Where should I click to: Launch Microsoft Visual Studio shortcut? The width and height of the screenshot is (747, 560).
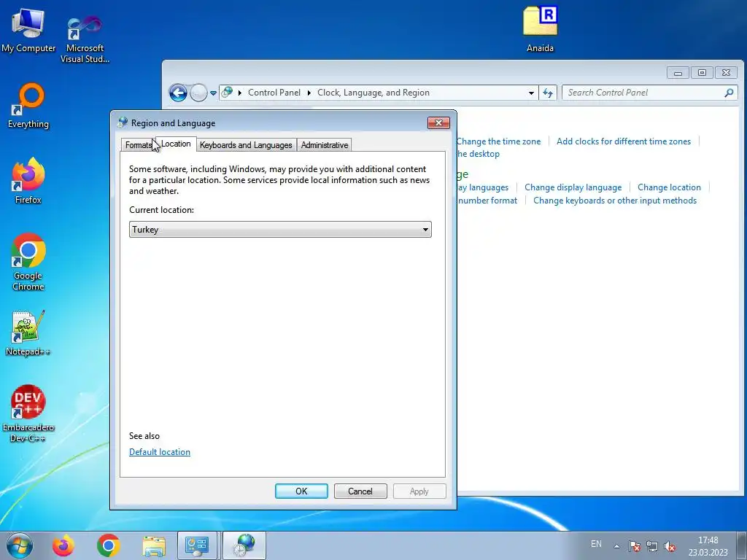point(85,39)
